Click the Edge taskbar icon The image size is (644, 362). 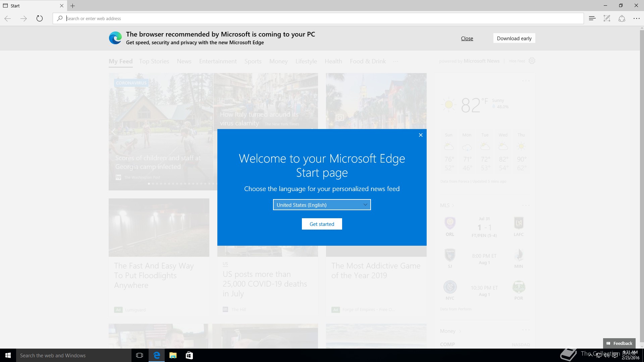coord(157,355)
